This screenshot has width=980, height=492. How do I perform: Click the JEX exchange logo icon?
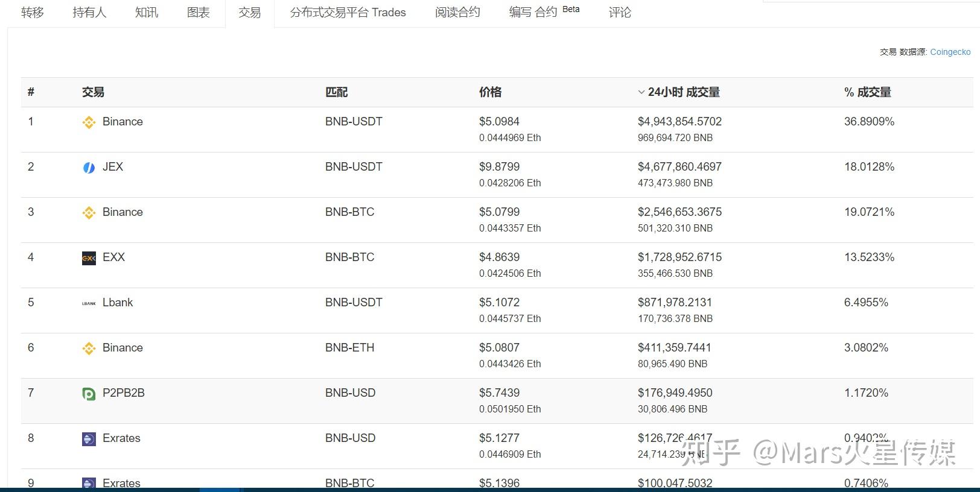pyautogui.click(x=89, y=168)
